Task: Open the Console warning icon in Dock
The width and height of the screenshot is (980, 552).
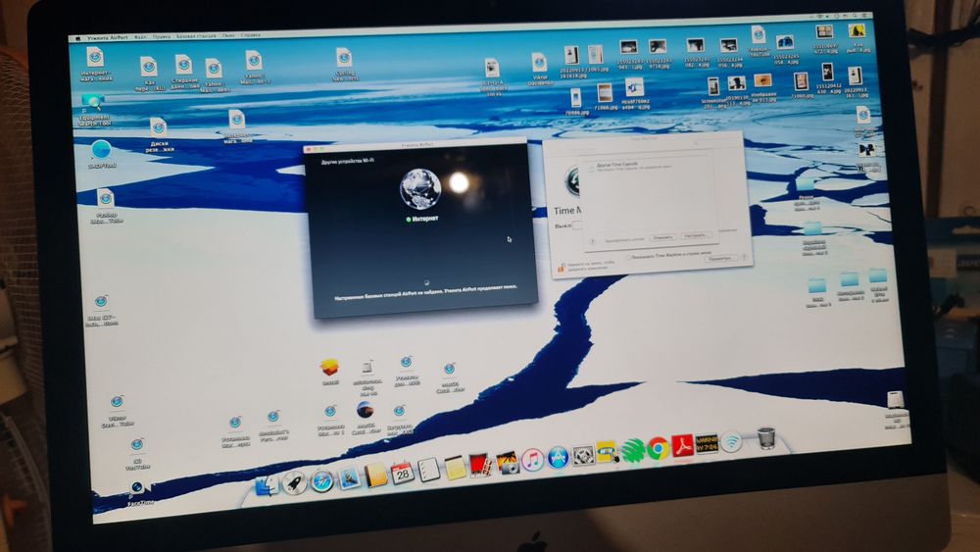Action: click(707, 443)
